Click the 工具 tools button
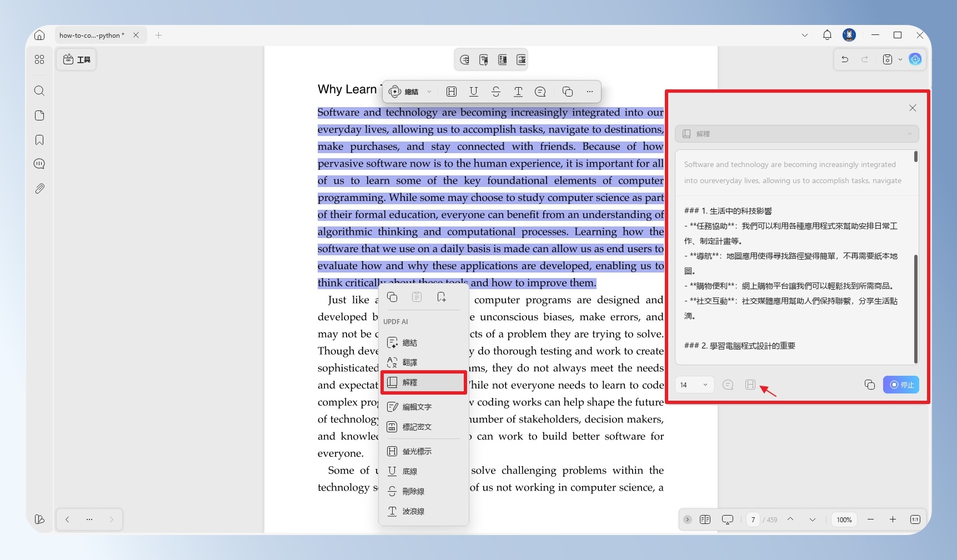 click(77, 59)
